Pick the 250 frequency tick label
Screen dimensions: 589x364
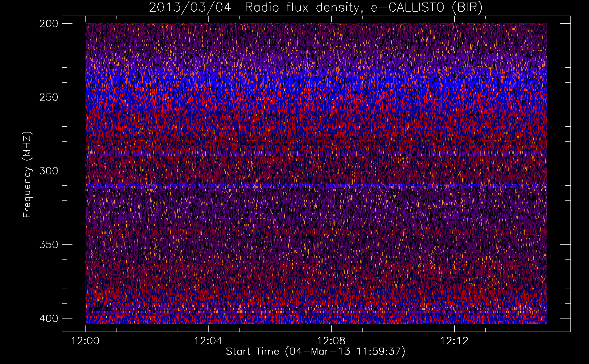(x=48, y=97)
